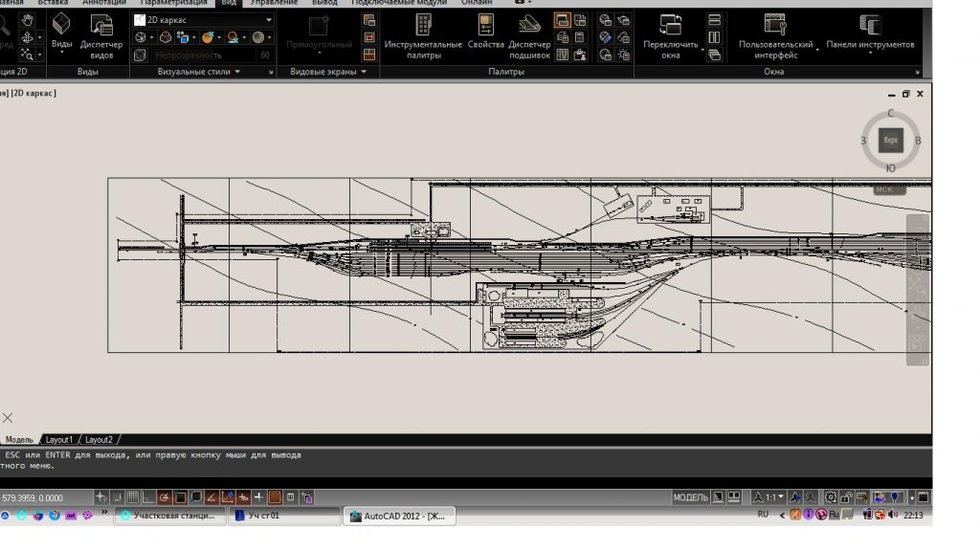
Task: Toggle Polar Tracking in status bar
Action: (164, 497)
